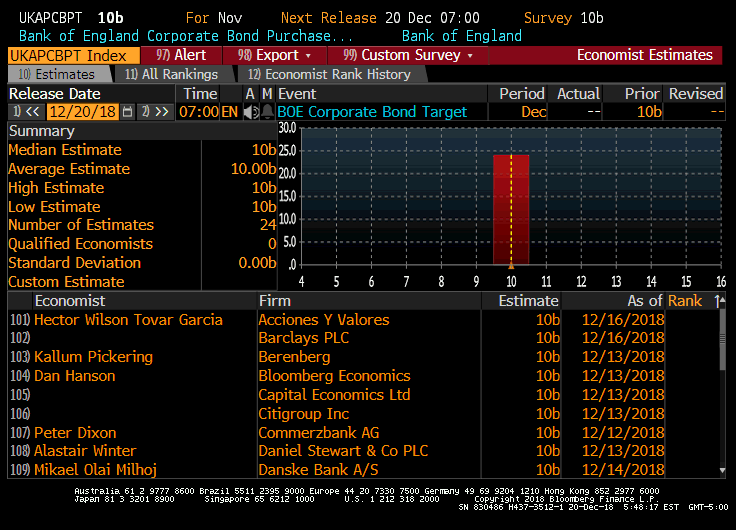Viewport: 736px width, 530px height.
Task: Click the Period value Dec cell
Action: 534,112
